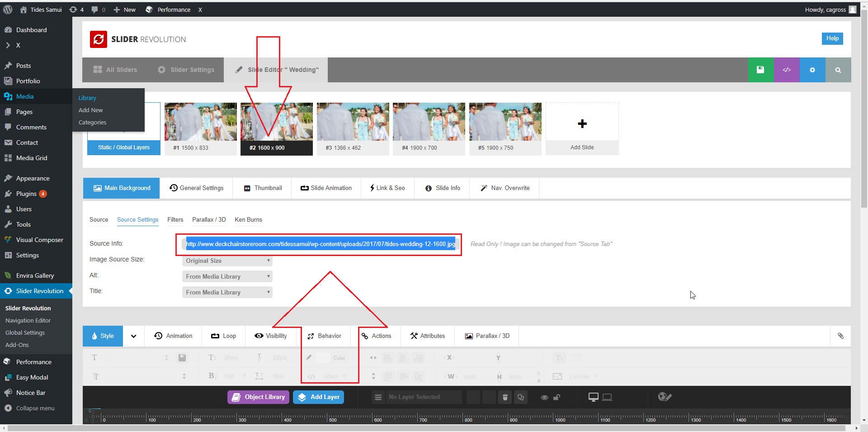Click the layer Color swatch box
Viewport: 868px width, 432px height.
tap(323, 358)
